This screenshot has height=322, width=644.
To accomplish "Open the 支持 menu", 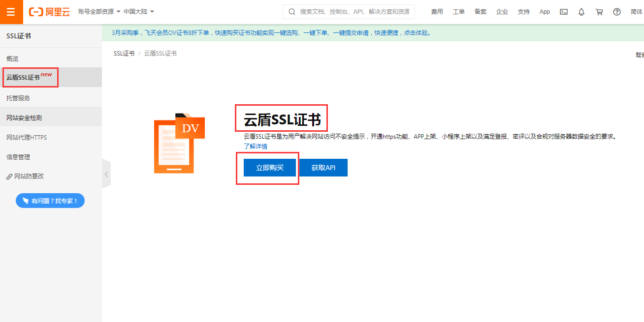I will coord(523,12).
